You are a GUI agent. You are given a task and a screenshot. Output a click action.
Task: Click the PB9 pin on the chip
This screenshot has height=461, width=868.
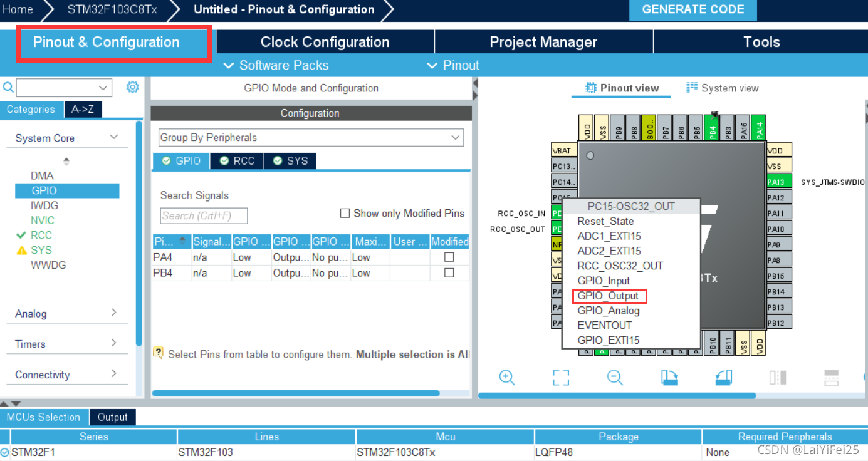(x=618, y=128)
